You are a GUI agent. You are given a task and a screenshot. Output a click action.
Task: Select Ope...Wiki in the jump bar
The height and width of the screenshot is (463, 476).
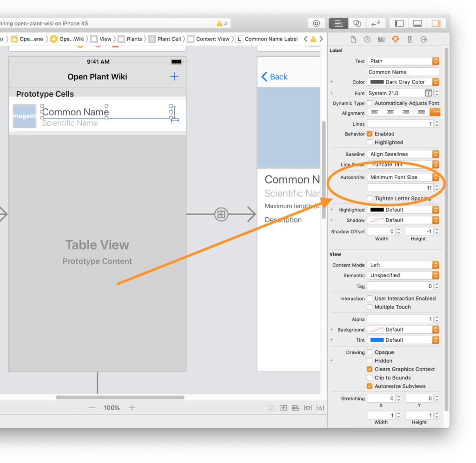[68, 39]
